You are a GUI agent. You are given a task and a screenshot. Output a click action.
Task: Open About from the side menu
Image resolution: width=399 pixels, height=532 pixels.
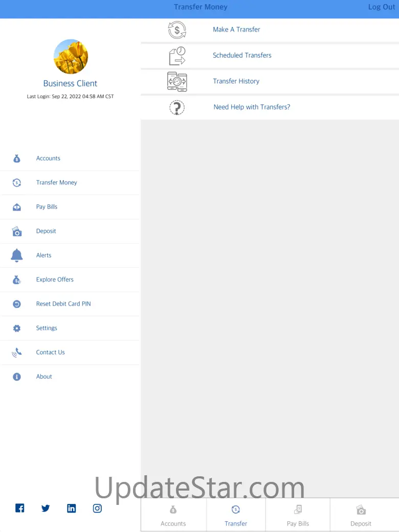pyautogui.click(x=70, y=377)
